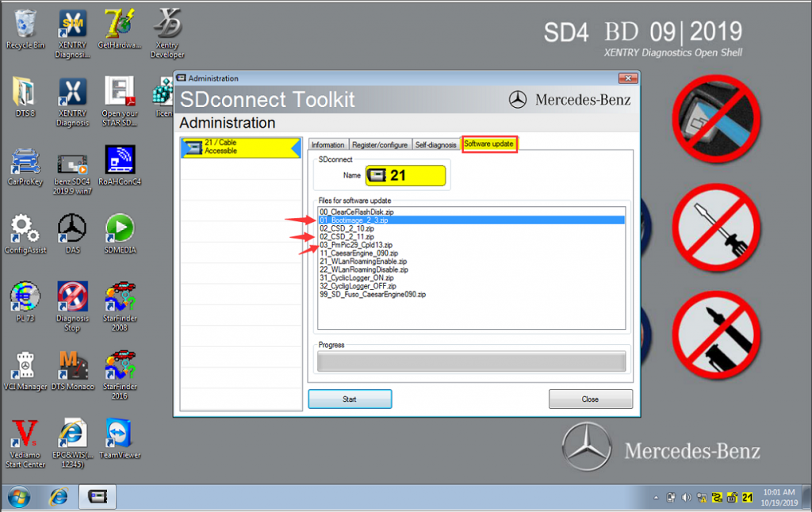Open the GetHardware desktop icon
Viewport: 812px width, 512px height.
[120, 30]
